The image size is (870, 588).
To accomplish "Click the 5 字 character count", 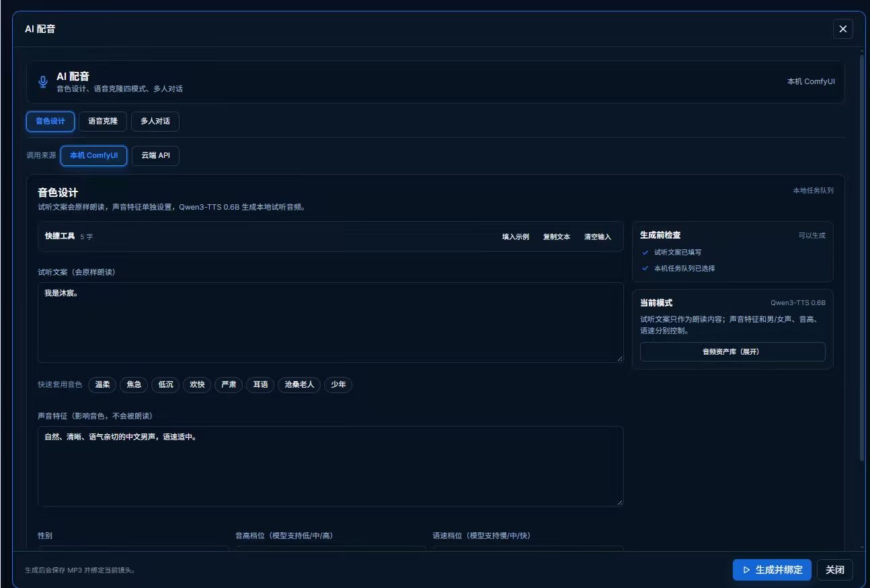I will click(x=87, y=237).
